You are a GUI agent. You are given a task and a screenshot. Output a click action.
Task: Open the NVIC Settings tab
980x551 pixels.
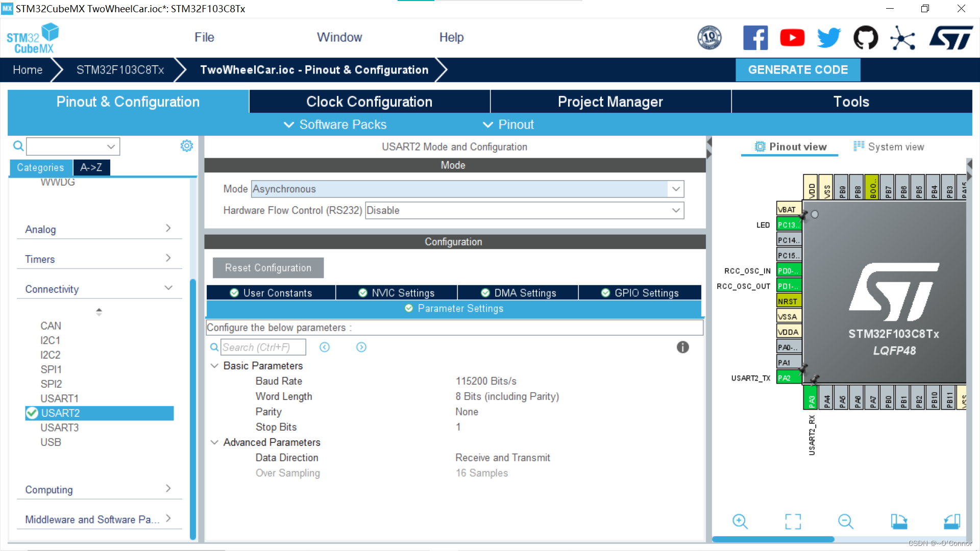[x=396, y=293]
